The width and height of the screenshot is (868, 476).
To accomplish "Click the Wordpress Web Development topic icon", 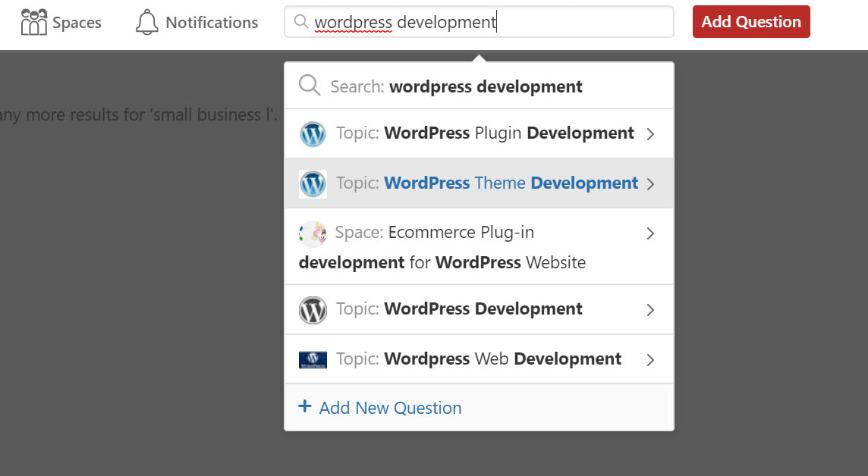I will tap(313, 359).
